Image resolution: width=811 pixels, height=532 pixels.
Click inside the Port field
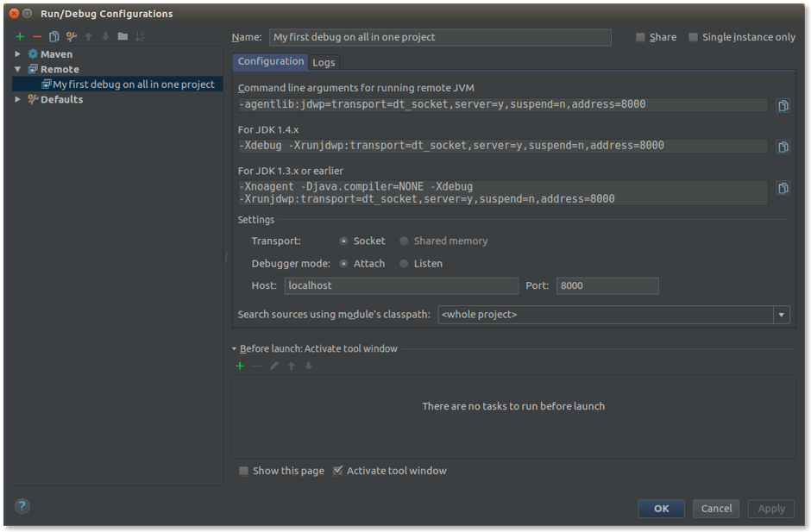[607, 285]
